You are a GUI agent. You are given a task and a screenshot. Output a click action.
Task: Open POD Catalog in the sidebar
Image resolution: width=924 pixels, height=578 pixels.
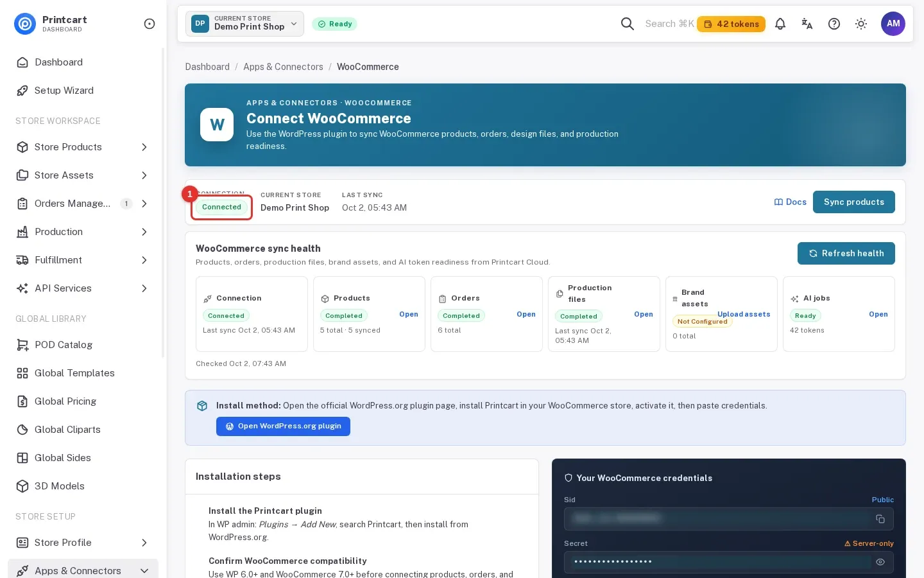(83, 345)
